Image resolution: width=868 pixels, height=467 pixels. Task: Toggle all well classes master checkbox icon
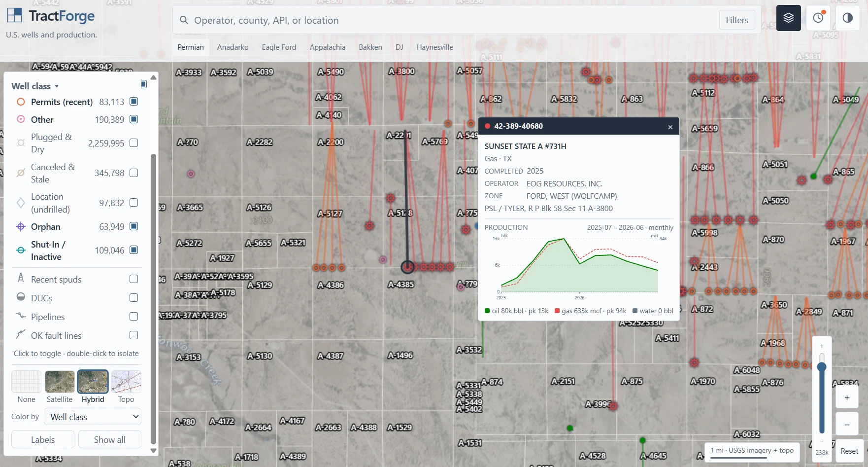[x=144, y=84]
